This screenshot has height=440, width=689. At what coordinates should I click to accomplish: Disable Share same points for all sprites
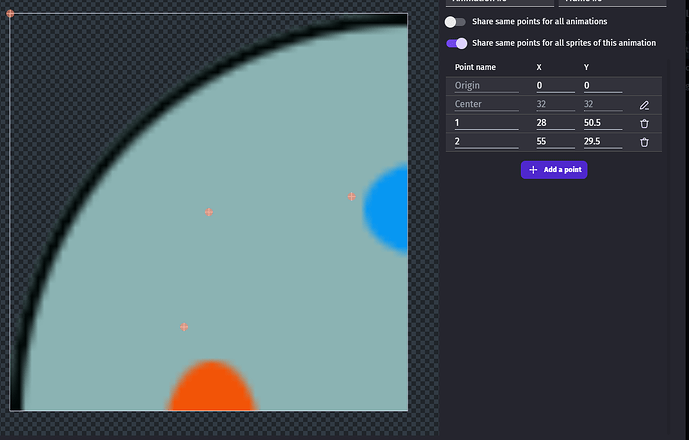coord(457,43)
